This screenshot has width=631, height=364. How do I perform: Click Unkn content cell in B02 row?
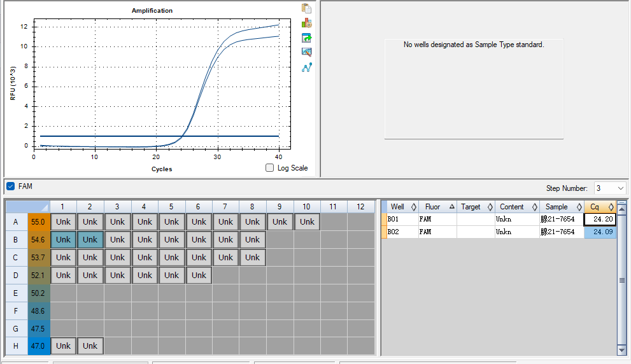click(x=517, y=232)
